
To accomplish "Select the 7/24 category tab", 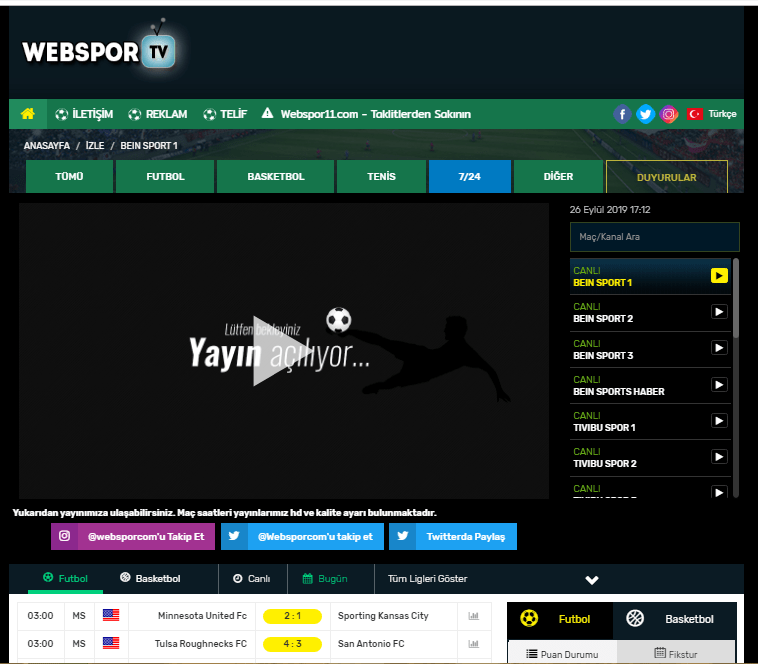I will coord(469,176).
